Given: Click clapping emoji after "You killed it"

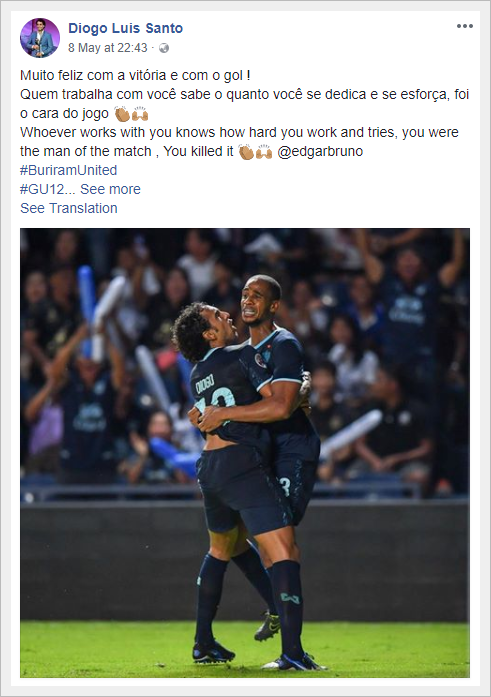Looking at the screenshot, I should 246,152.
